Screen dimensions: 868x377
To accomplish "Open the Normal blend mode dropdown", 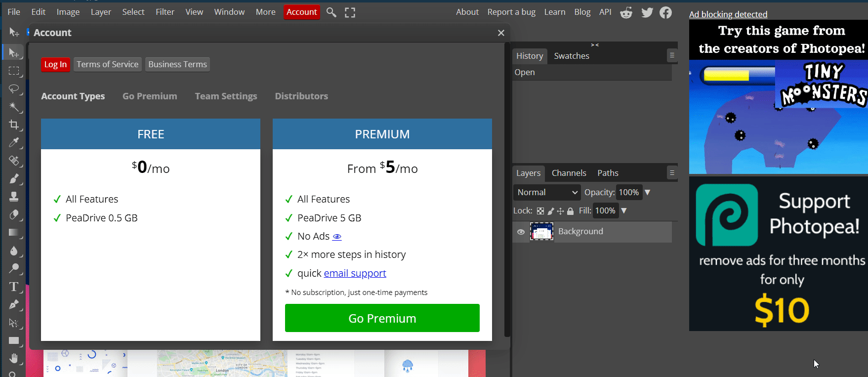I will tap(547, 192).
